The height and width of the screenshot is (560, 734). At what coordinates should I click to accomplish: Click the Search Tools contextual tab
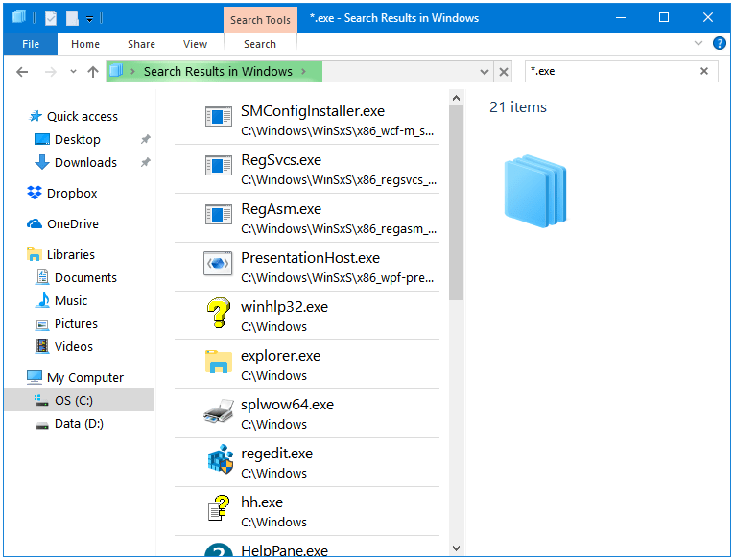coord(260,19)
